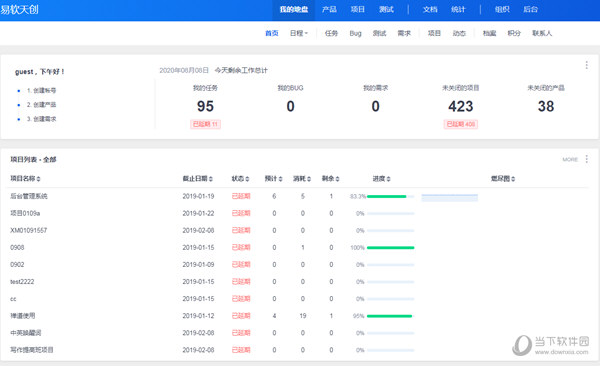
Task: Open the 项目0109a project
Action: pos(25,213)
